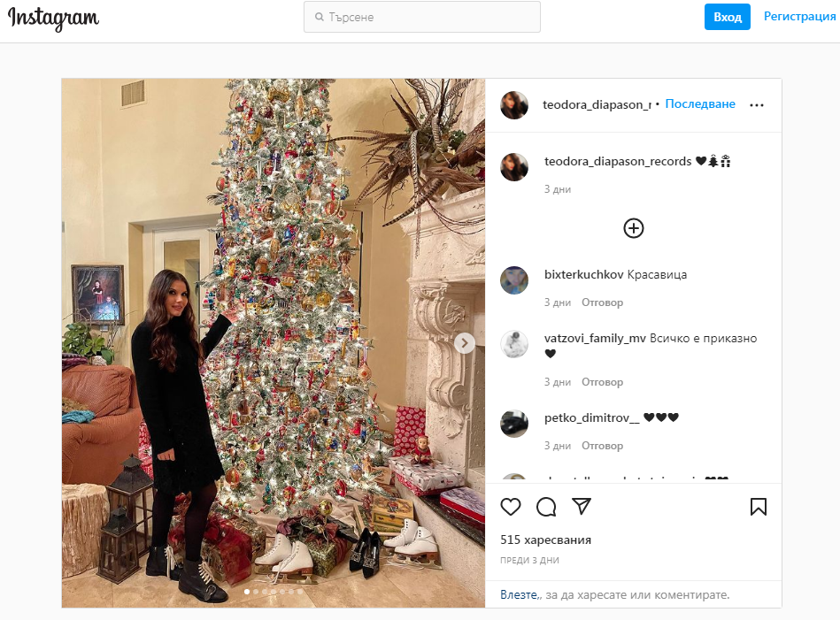
Task: Like the post with heart icon
Action: click(x=510, y=507)
